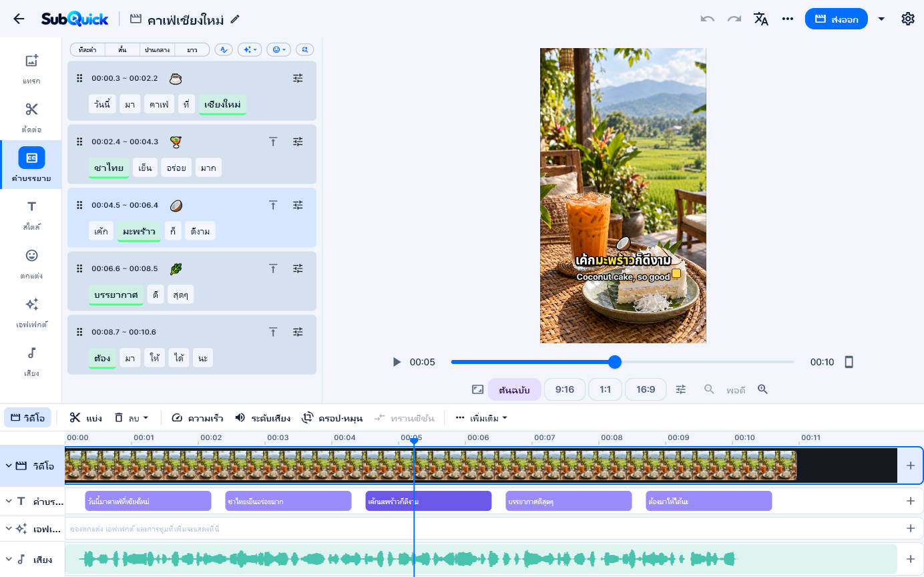Open the เอฟเฟกต์ effects panel
924x577 pixels.
31,313
